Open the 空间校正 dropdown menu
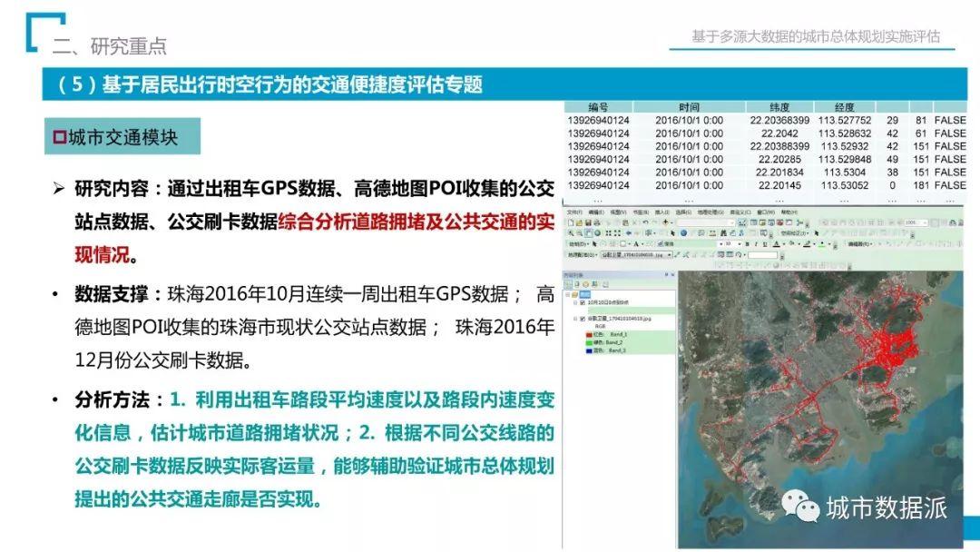The width and height of the screenshot is (980, 552). [x=796, y=233]
